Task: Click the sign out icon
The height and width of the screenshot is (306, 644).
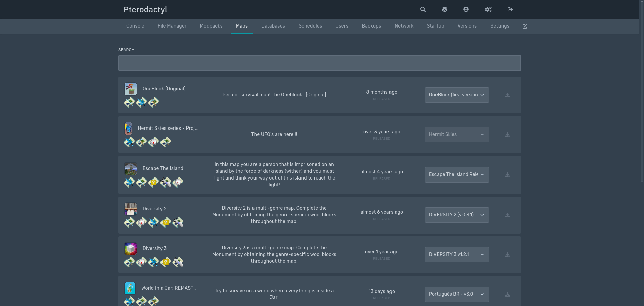Action: pos(510,9)
